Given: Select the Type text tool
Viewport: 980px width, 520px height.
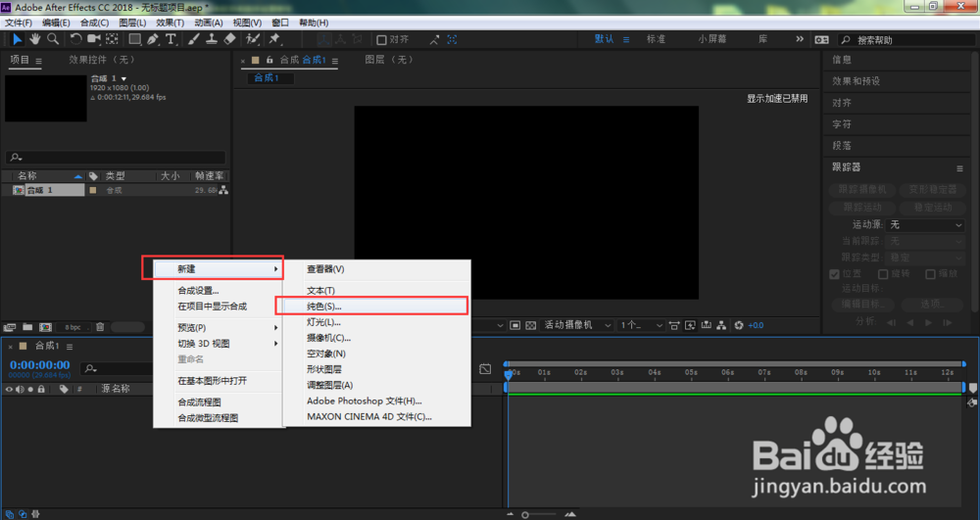Looking at the screenshot, I should pyautogui.click(x=171, y=39).
